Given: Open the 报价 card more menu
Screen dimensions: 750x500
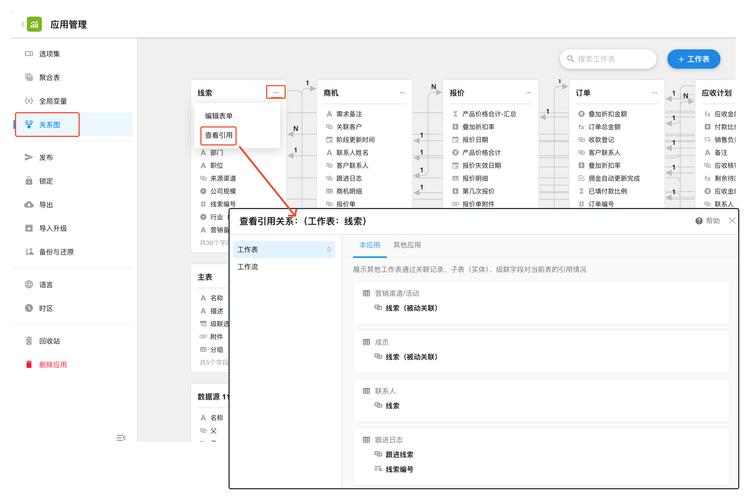Looking at the screenshot, I should click(529, 92).
